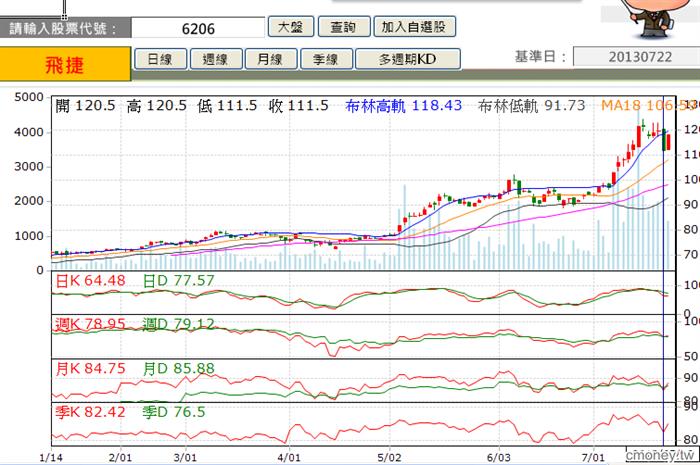Switch to 日線 daily chart
700x465 pixels.
pyautogui.click(x=160, y=59)
